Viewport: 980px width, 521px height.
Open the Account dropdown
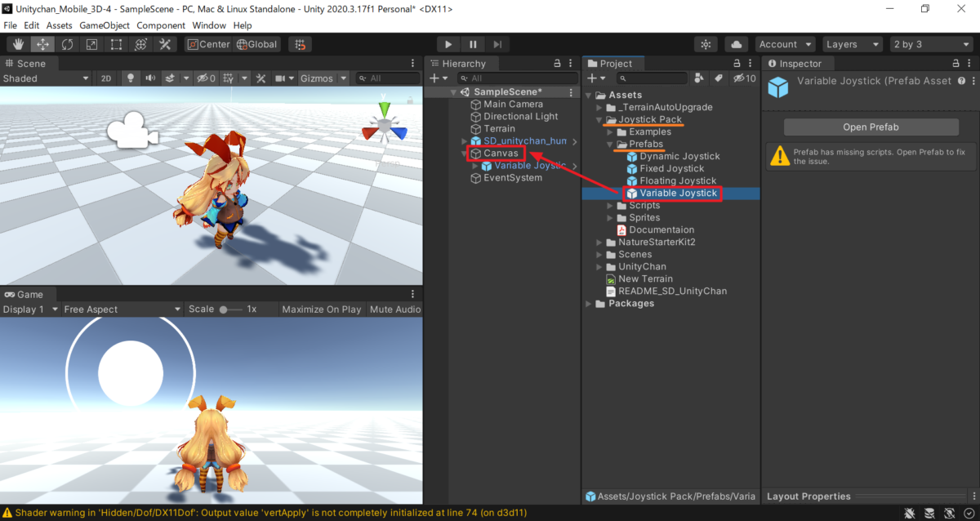tap(785, 44)
